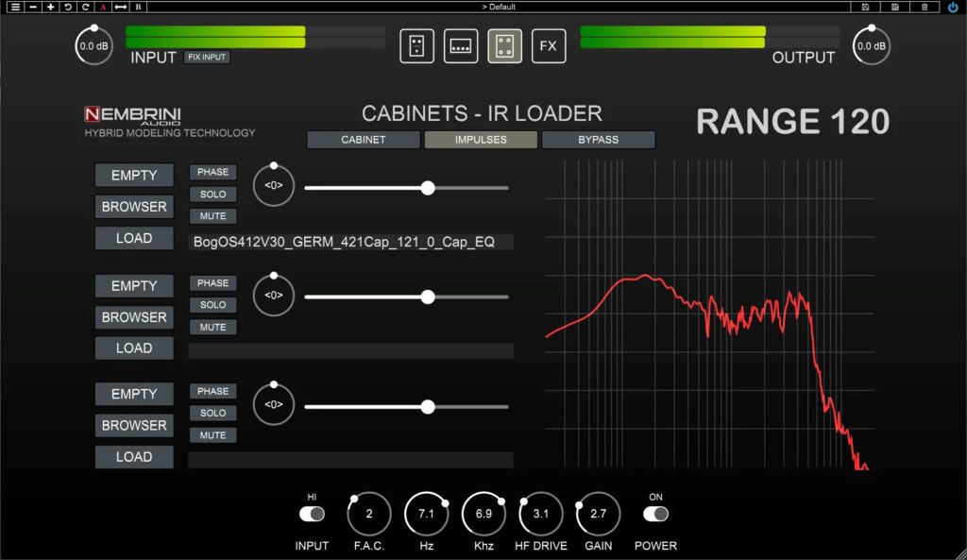Open BROWSER for the first impulse slot

[x=134, y=207]
